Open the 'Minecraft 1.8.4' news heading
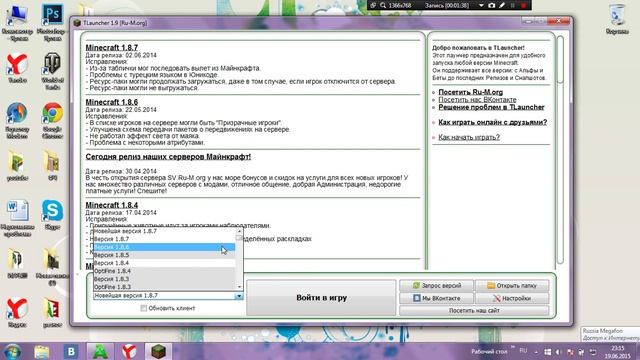Viewport: 640px width, 360px height. tap(111, 205)
